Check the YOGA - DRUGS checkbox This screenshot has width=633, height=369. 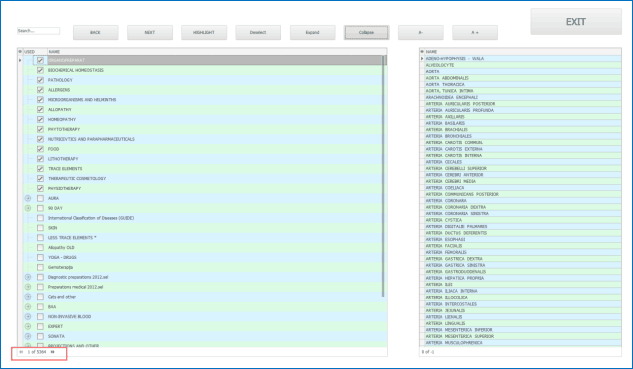pos(40,257)
